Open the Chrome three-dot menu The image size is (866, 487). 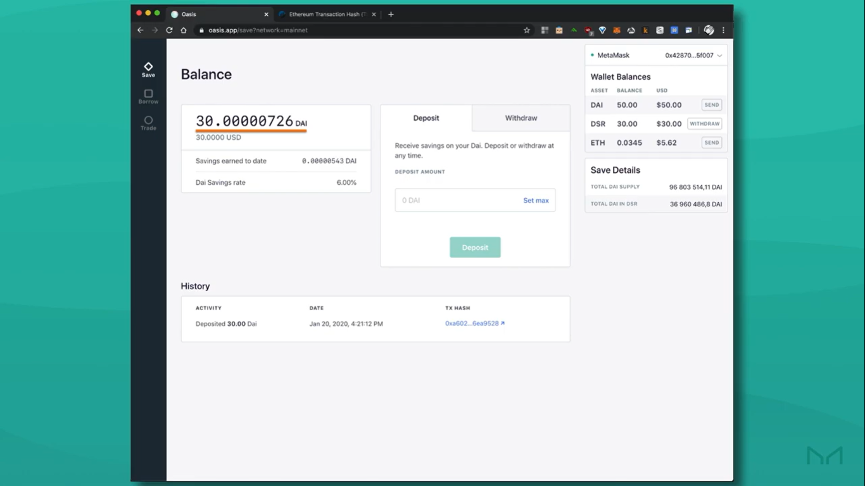click(724, 30)
